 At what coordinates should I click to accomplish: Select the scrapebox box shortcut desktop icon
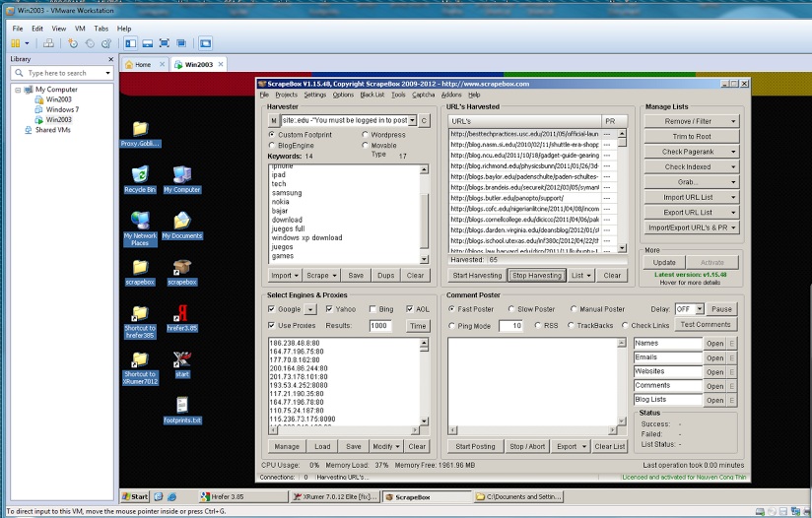pos(181,272)
